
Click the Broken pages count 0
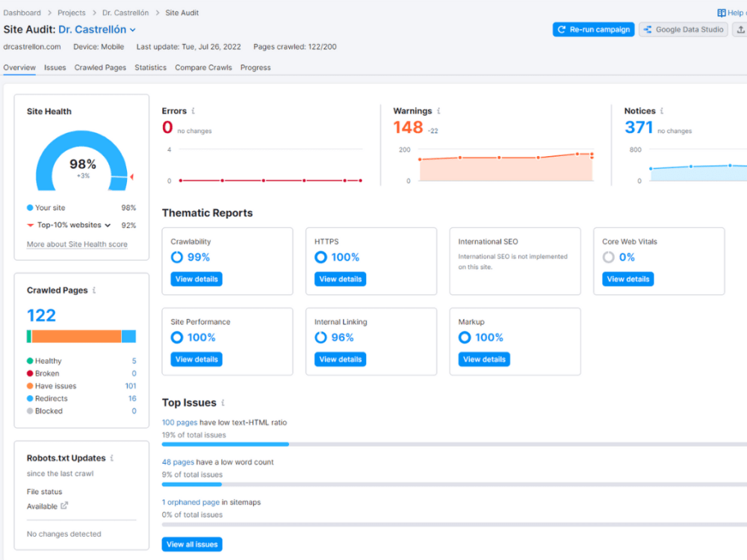tap(134, 373)
